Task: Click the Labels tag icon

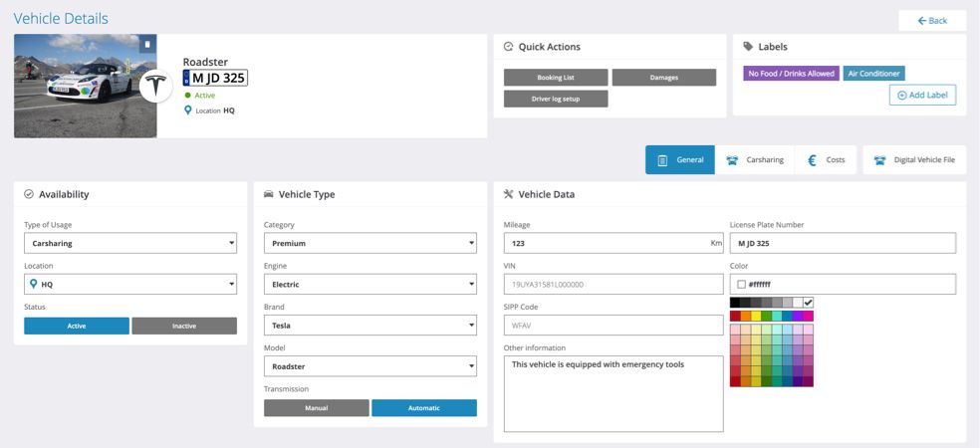Action: (x=748, y=47)
